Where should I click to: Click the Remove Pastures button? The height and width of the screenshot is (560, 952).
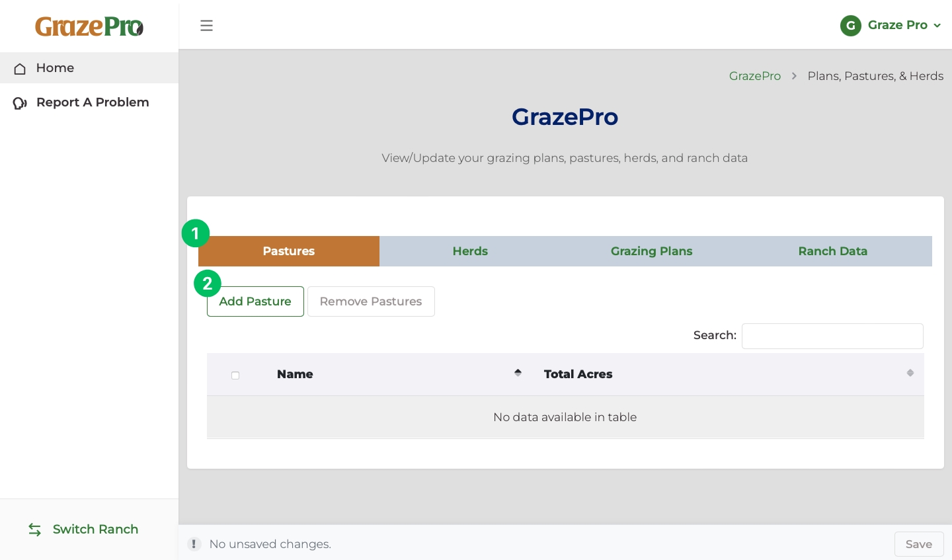click(371, 301)
